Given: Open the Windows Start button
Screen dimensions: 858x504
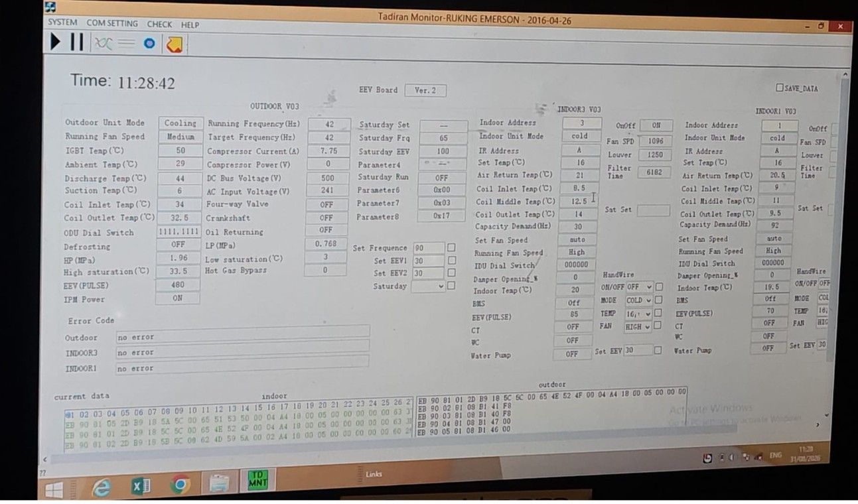Looking at the screenshot, I should [54, 489].
